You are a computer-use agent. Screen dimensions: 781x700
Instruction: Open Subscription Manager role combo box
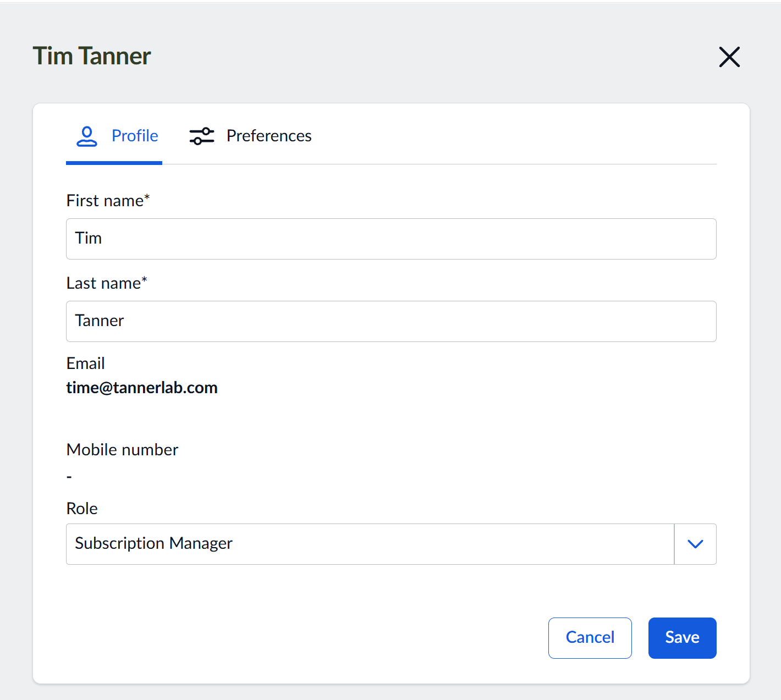pyautogui.click(x=391, y=544)
